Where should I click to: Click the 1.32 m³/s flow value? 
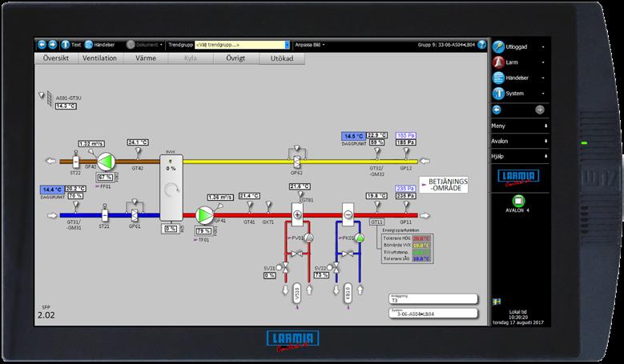coord(91,143)
